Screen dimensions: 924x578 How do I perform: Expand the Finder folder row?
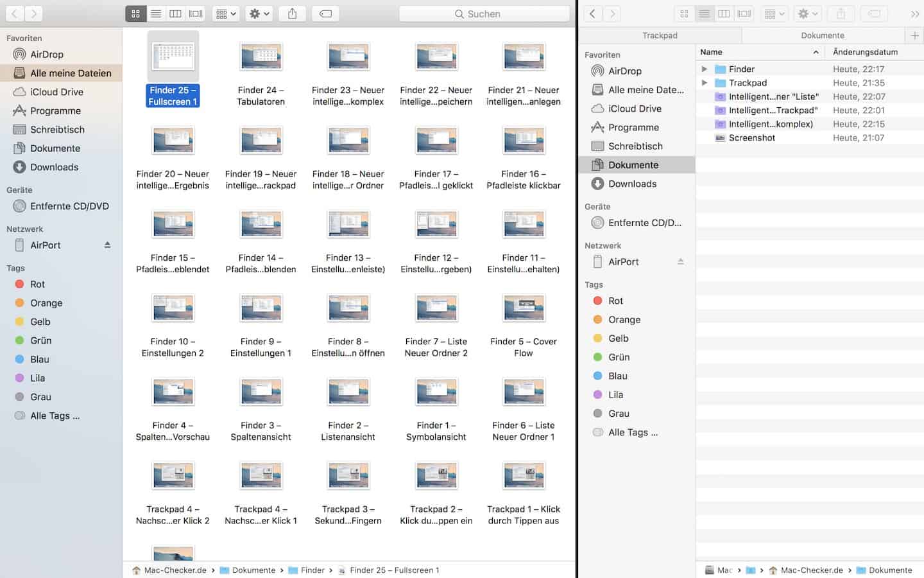705,69
